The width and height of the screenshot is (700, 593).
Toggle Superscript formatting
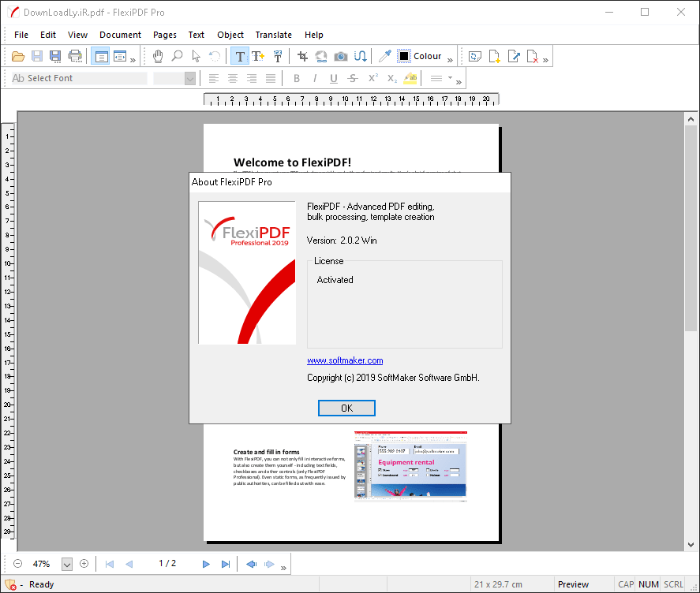372,78
